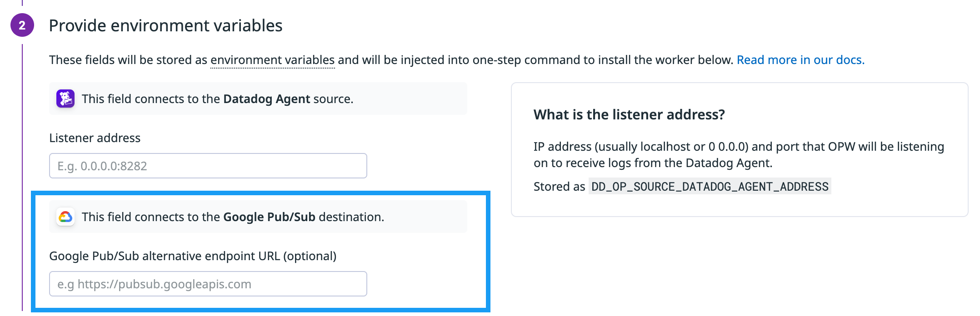Image resolution: width=980 pixels, height=316 pixels.
Task: Click the 'What is the listener address?' heading
Action: [629, 114]
